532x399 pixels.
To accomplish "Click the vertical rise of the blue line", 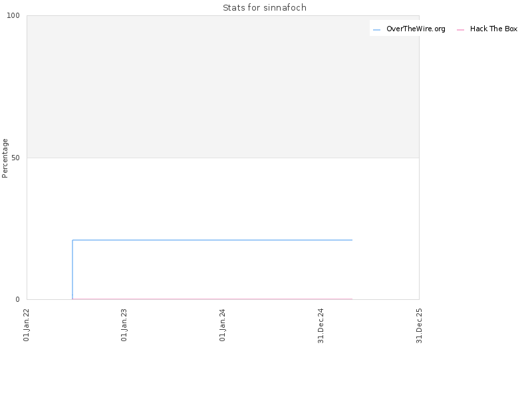I will click(x=72, y=269).
